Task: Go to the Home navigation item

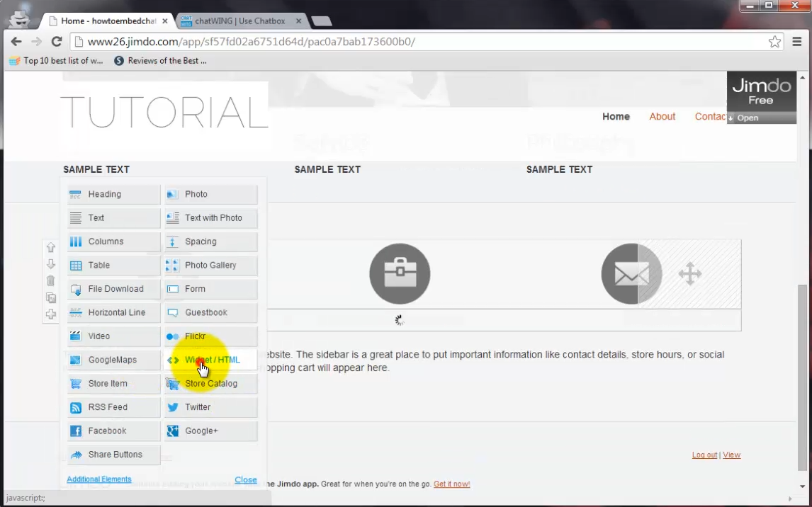Action: pos(616,116)
